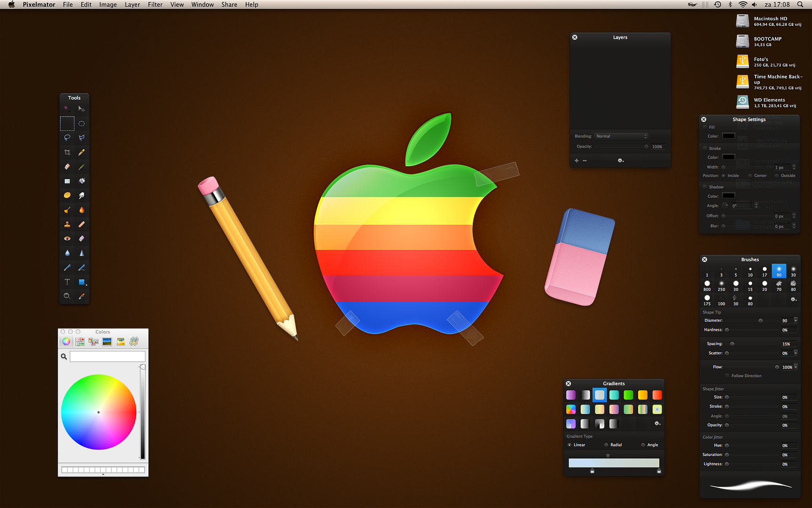Toggle Follow Direction checkbox in Brushes
The height and width of the screenshot is (508, 812).
coord(727,376)
